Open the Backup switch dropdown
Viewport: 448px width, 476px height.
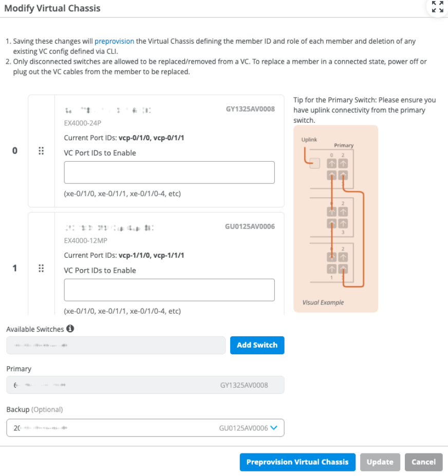click(x=274, y=428)
